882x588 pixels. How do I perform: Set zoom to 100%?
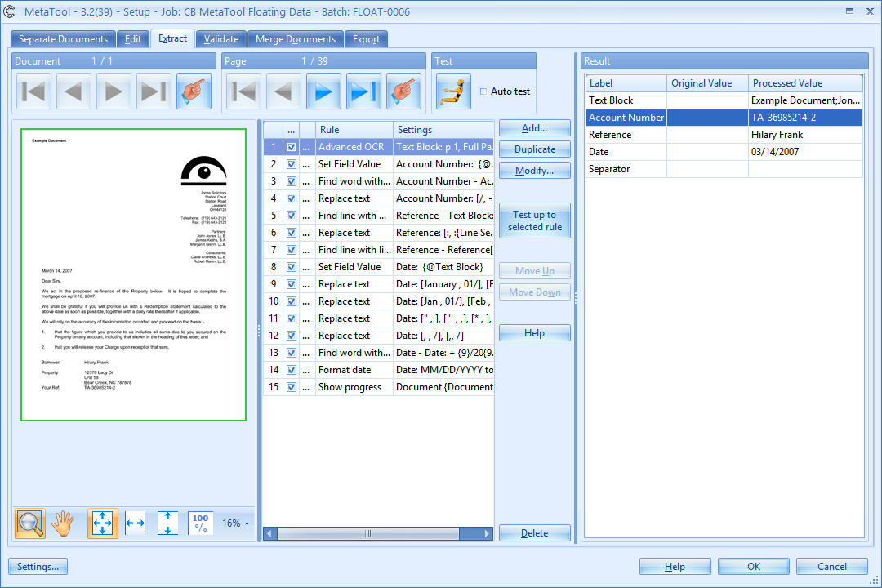tap(200, 523)
